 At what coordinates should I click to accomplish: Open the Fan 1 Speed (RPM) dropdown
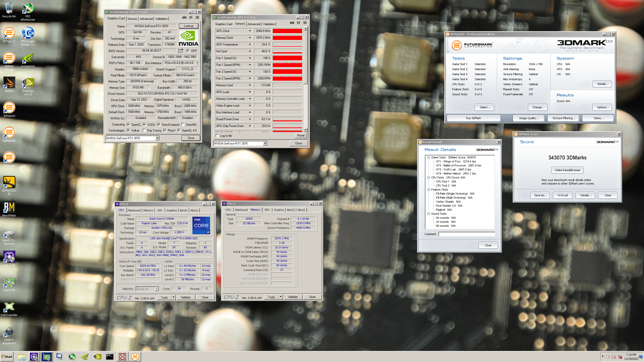(250, 65)
